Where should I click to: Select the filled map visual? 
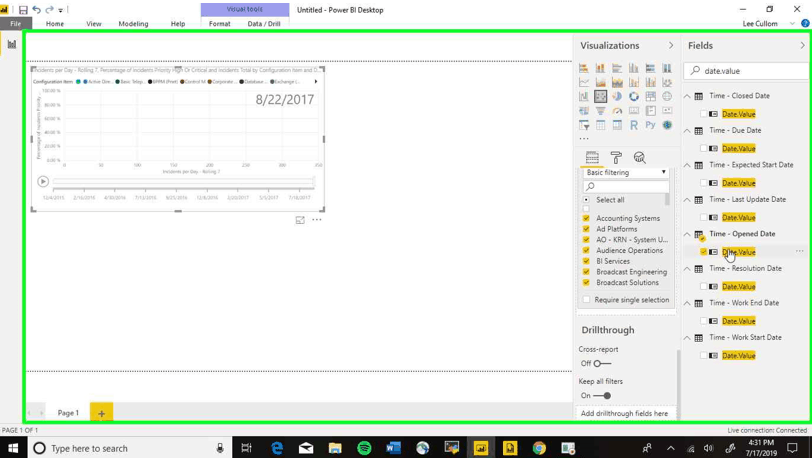[584, 110]
